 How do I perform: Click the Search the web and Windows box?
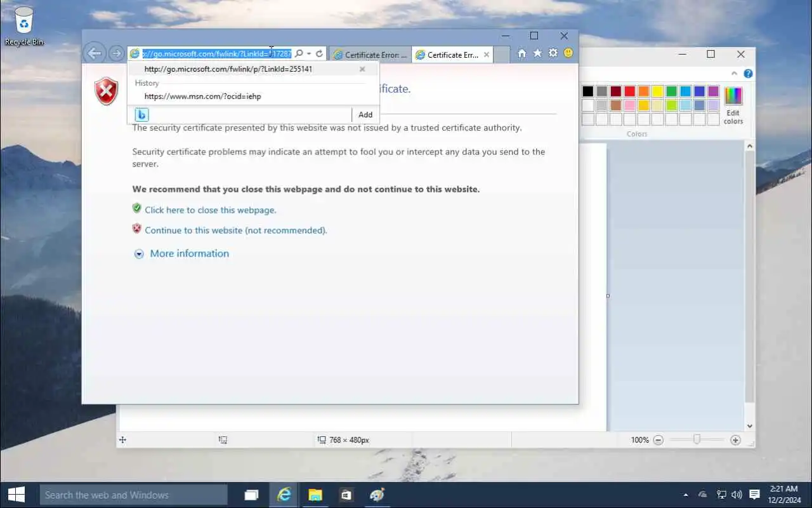pos(133,495)
